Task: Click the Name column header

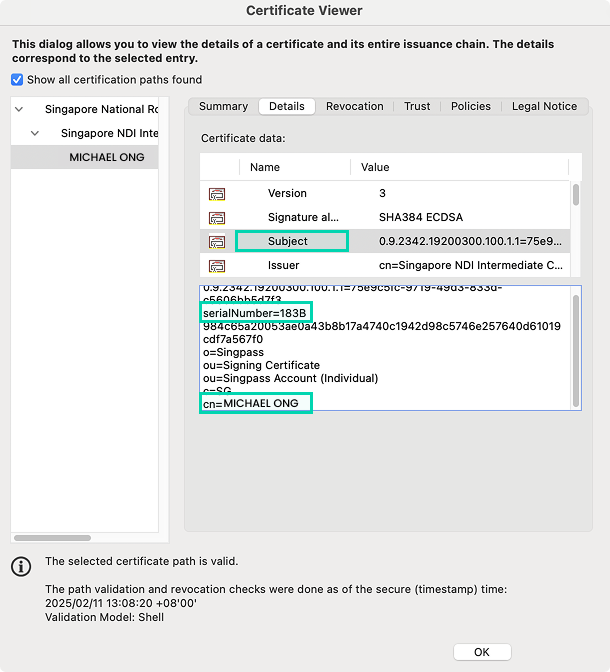Action: click(265, 167)
